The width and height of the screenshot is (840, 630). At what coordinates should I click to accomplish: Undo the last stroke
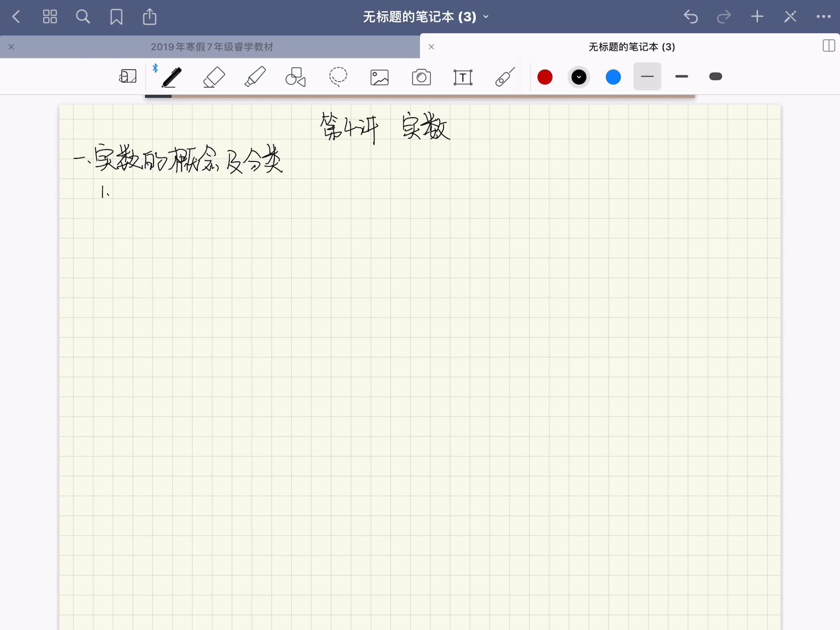[691, 17]
